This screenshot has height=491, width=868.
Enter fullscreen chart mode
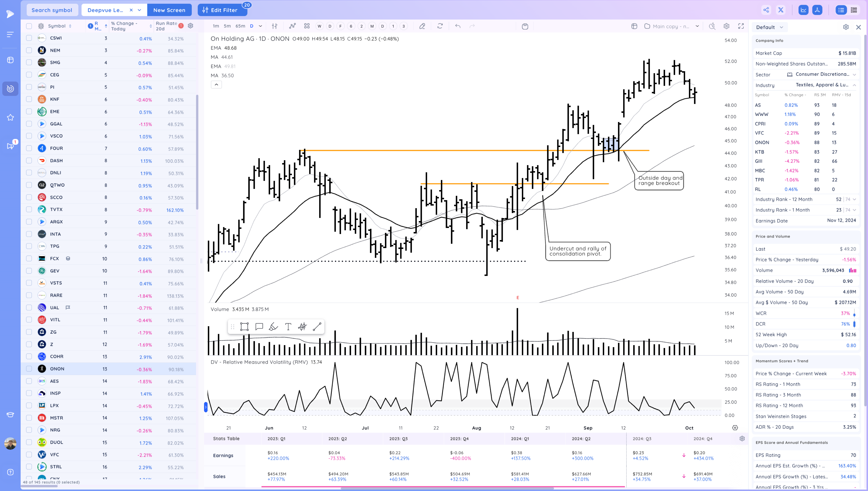point(741,26)
